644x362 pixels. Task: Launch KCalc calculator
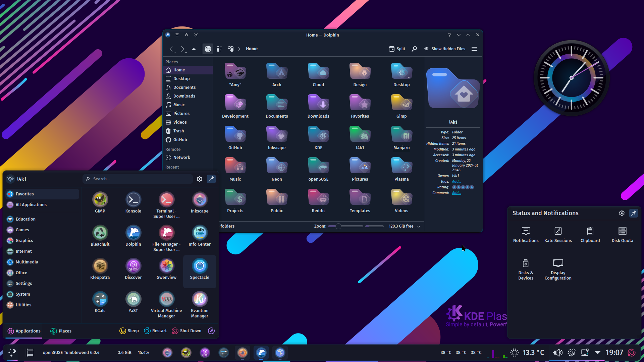coord(100,302)
